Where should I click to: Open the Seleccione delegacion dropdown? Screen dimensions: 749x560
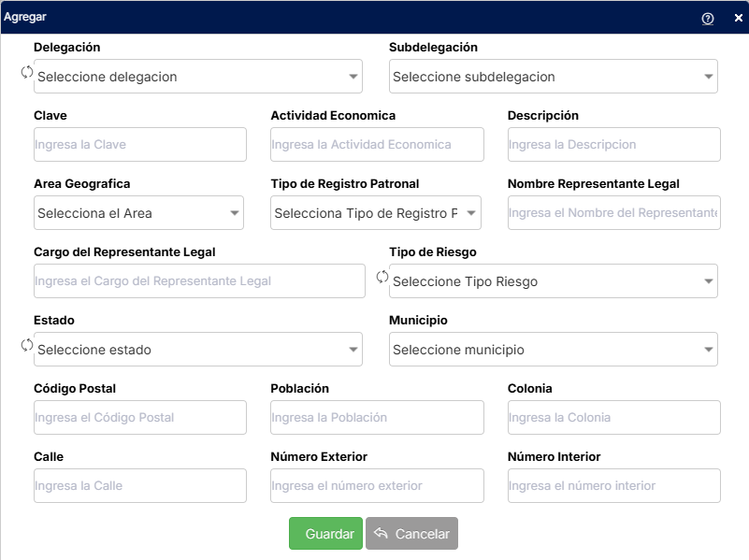click(x=197, y=77)
